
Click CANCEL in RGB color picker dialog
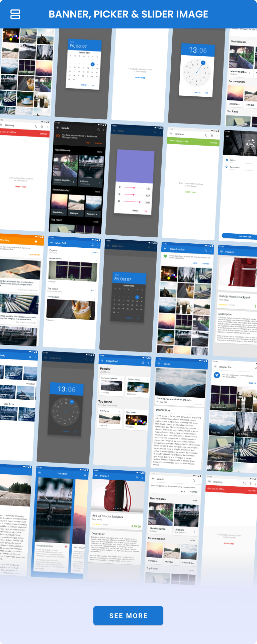pos(135,211)
